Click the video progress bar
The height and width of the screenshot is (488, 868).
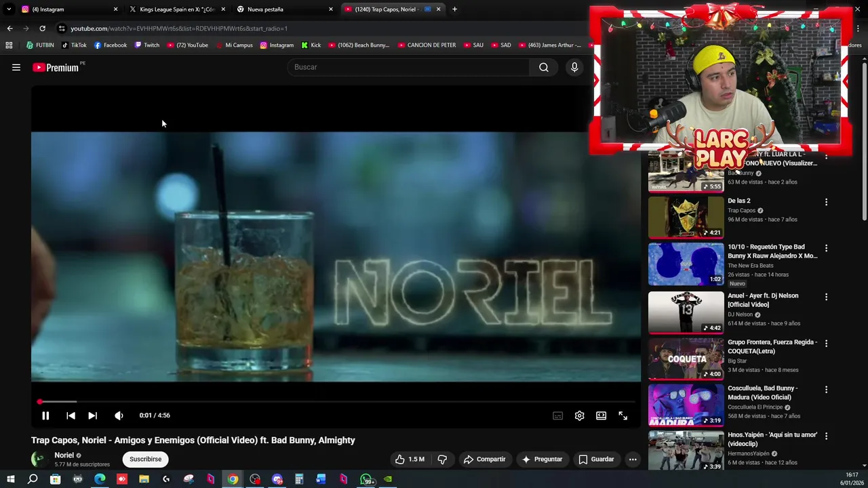coord(336,402)
